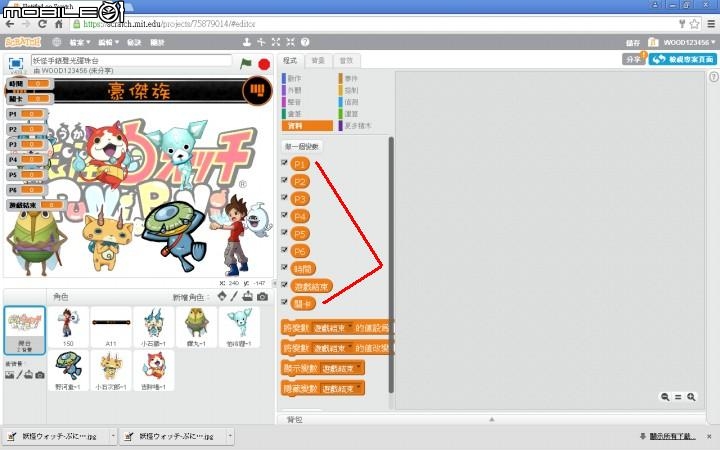Screen dimensions: 720x450
Task: Open the 秘訣 (Tips) menu item
Action: (134, 42)
